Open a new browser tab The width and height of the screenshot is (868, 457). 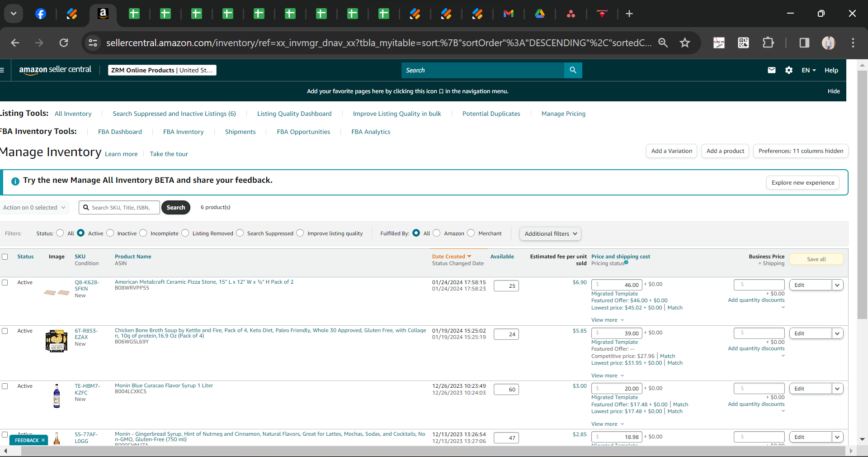pyautogui.click(x=629, y=14)
